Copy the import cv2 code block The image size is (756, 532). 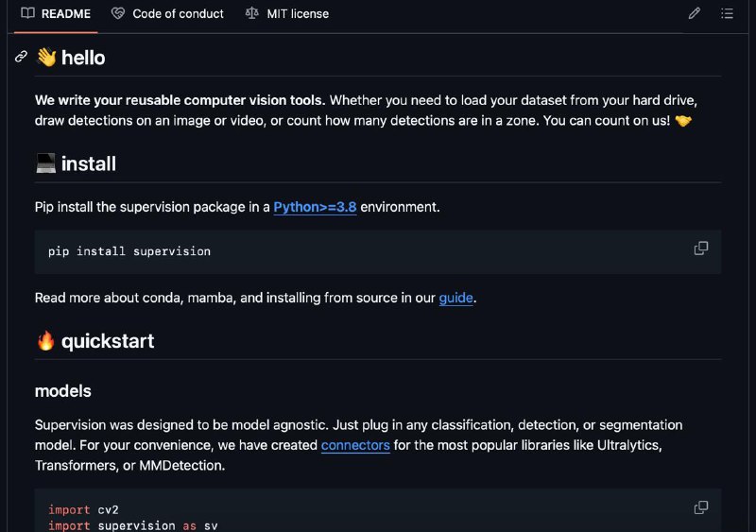pyautogui.click(x=701, y=507)
